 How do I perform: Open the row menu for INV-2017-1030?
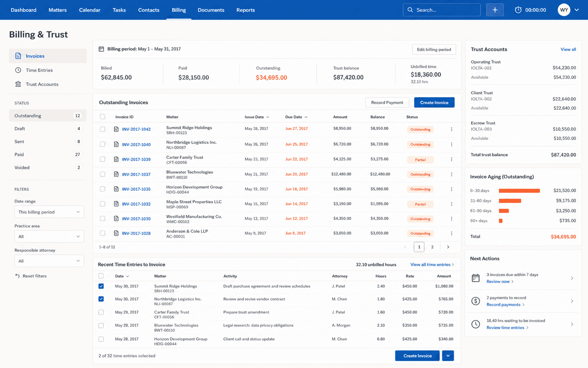pyautogui.click(x=451, y=219)
